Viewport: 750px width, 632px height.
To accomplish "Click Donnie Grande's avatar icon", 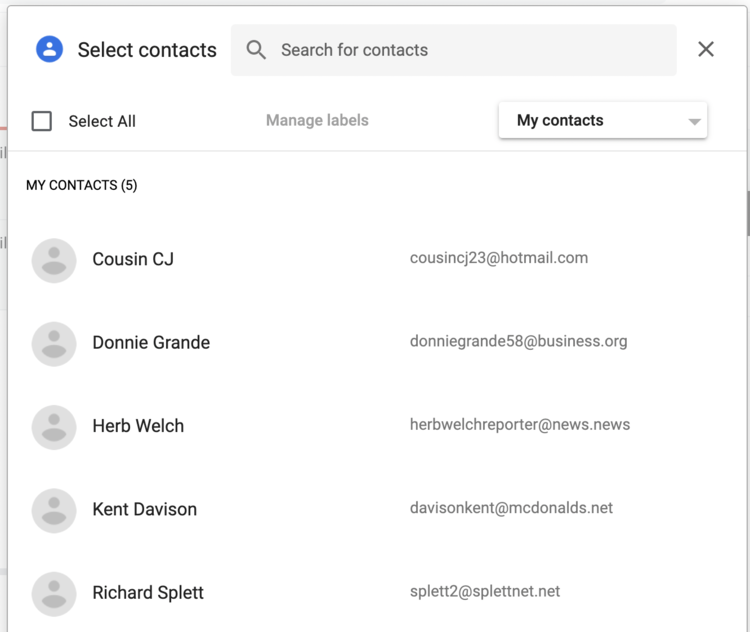I will [x=54, y=343].
